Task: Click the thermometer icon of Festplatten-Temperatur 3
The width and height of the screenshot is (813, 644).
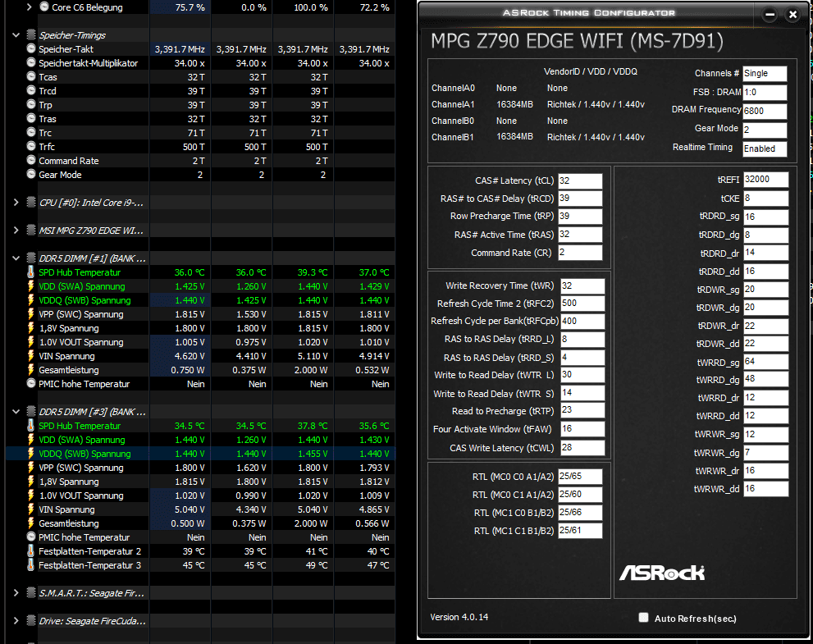Action: coord(31,565)
